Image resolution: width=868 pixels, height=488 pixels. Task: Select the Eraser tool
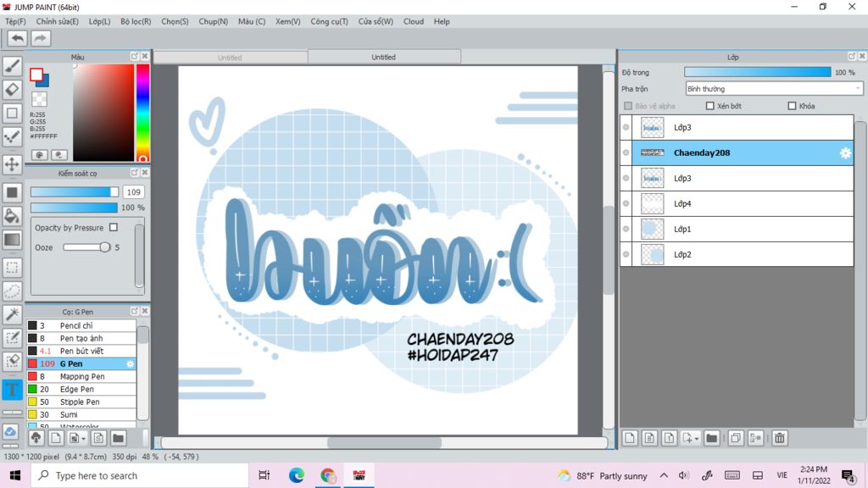[12, 90]
